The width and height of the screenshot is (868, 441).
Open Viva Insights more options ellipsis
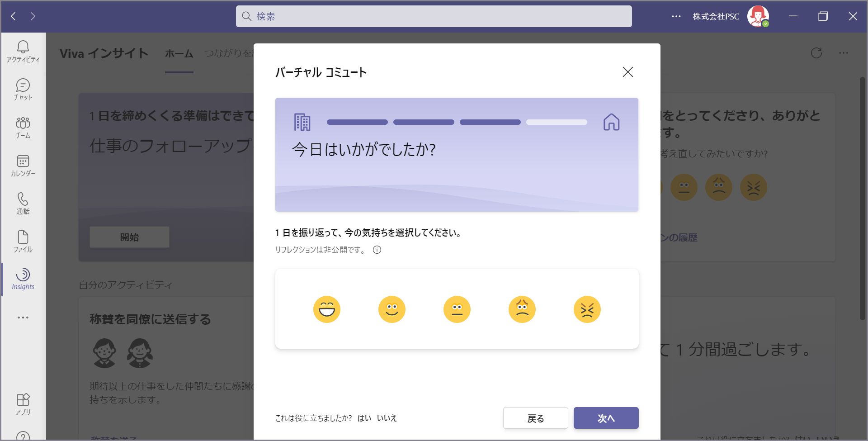[844, 53]
